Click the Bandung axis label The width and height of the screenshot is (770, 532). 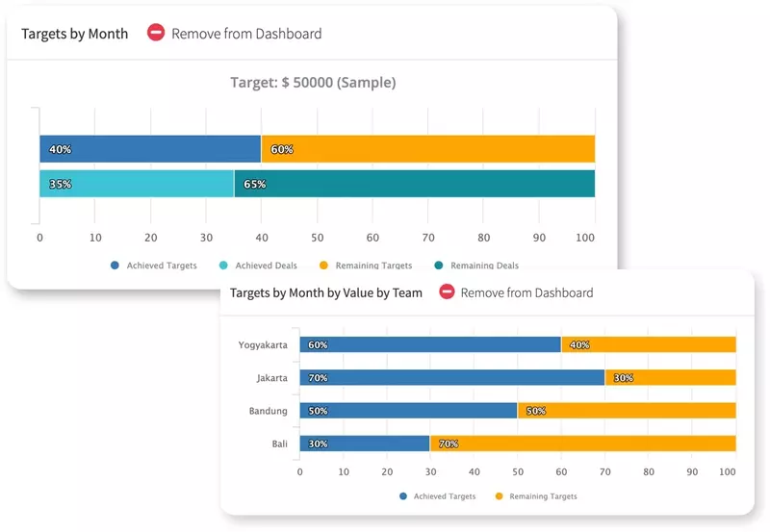(269, 411)
